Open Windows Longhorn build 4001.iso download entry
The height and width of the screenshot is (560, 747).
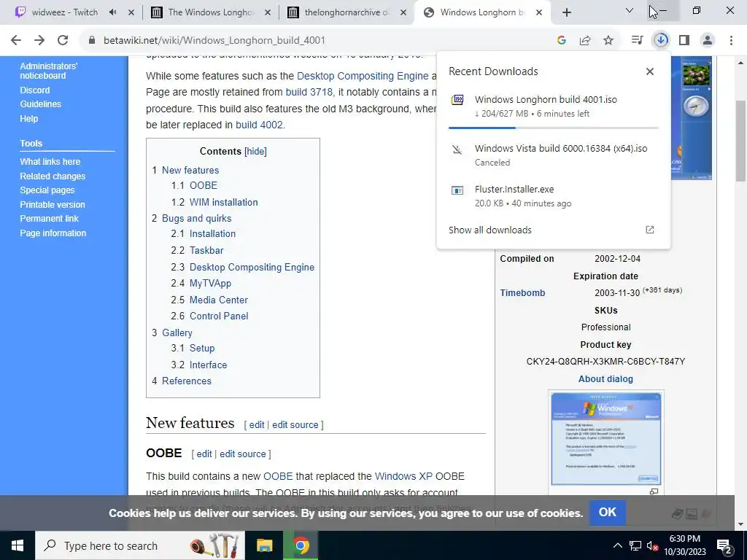click(553, 106)
